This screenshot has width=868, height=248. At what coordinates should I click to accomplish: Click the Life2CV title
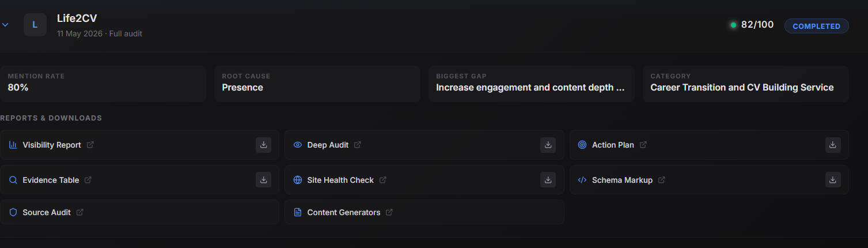[x=77, y=18]
